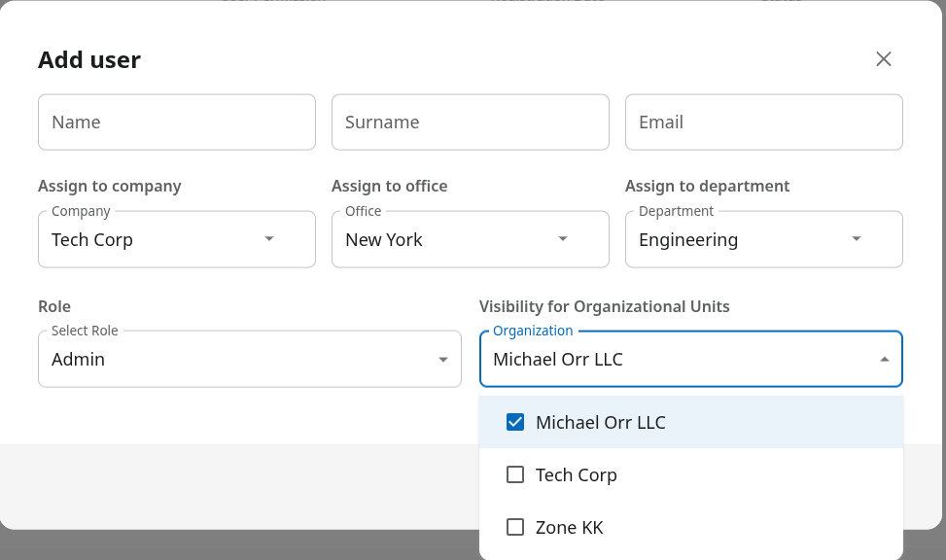Expand the Department field showing Engineering
Viewport: 946px width, 560px height.
(x=729, y=240)
